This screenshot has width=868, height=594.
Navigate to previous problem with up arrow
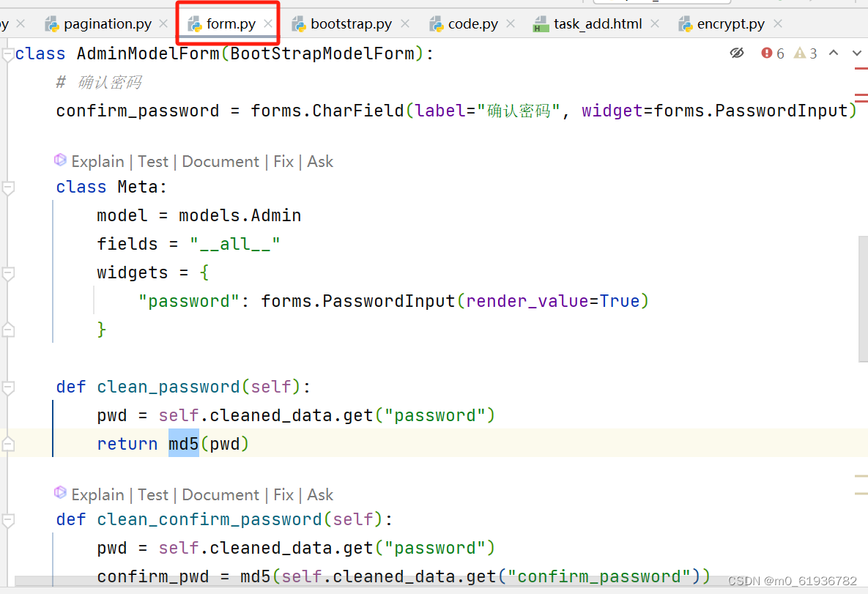[833, 53]
